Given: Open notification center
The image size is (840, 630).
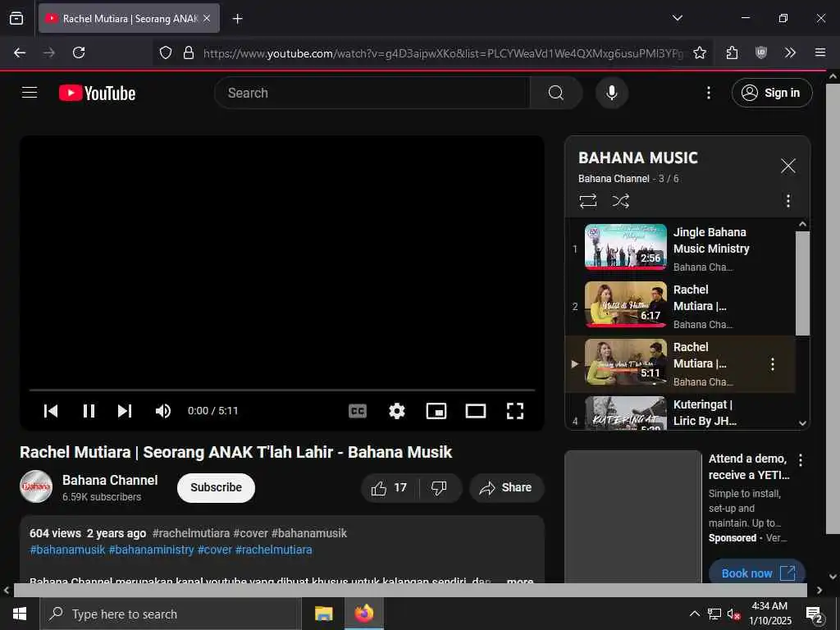Looking at the screenshot, I should click(815, 615).
